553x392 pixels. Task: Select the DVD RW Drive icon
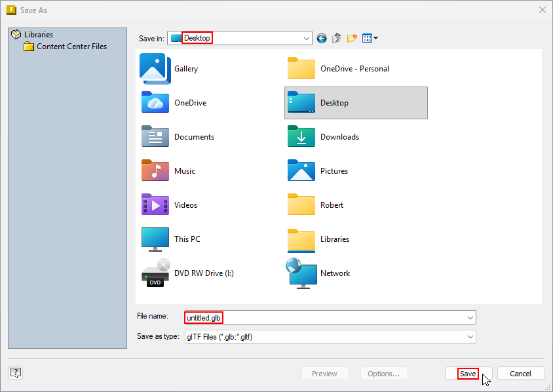(x=156, y=273)
